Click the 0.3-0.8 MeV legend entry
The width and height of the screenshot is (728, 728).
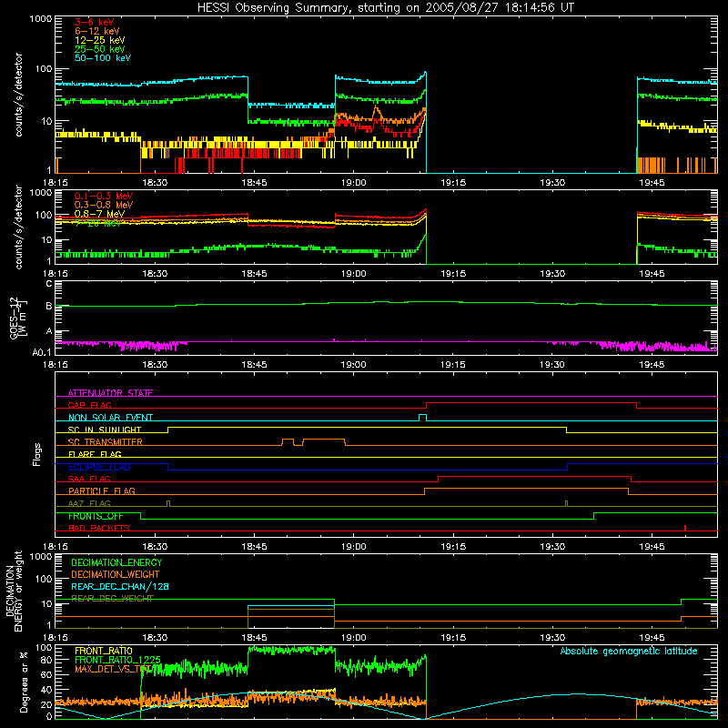tap(104, 205)
